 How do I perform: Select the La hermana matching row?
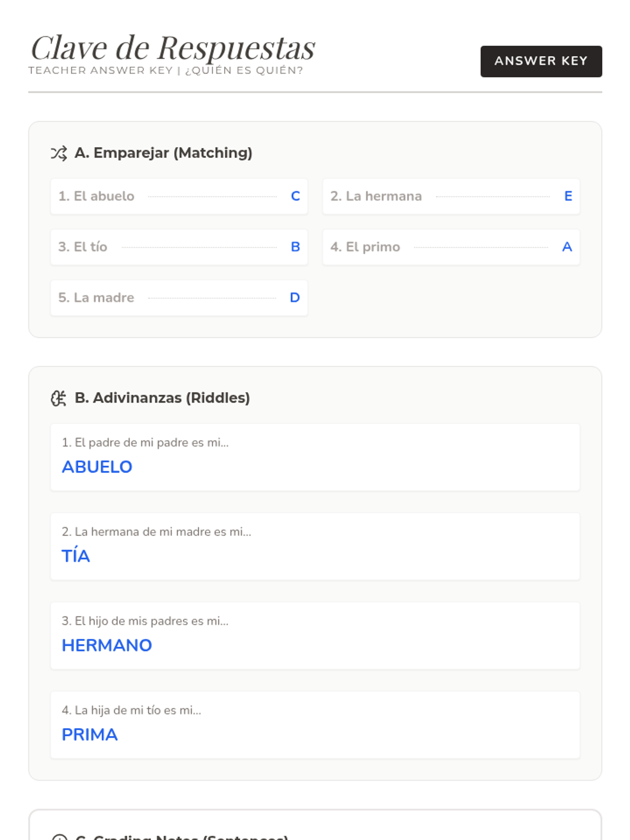click(x=450, y=196)
